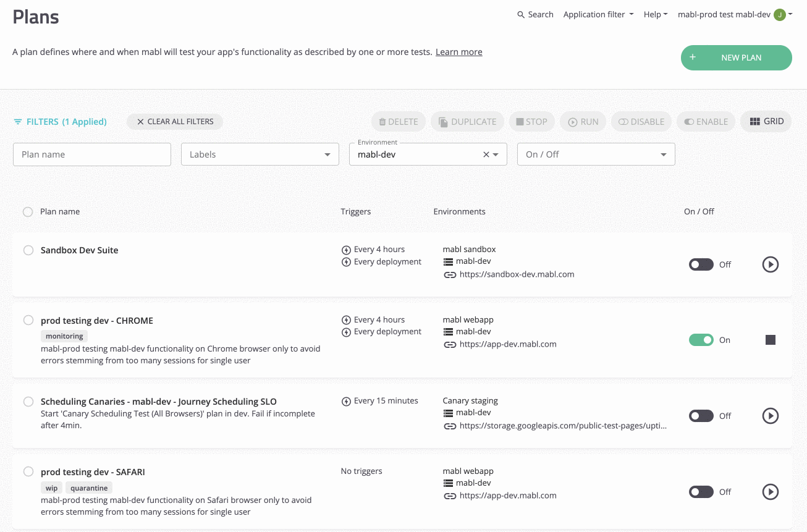Expand the Environment dropdown arrow

496,154
